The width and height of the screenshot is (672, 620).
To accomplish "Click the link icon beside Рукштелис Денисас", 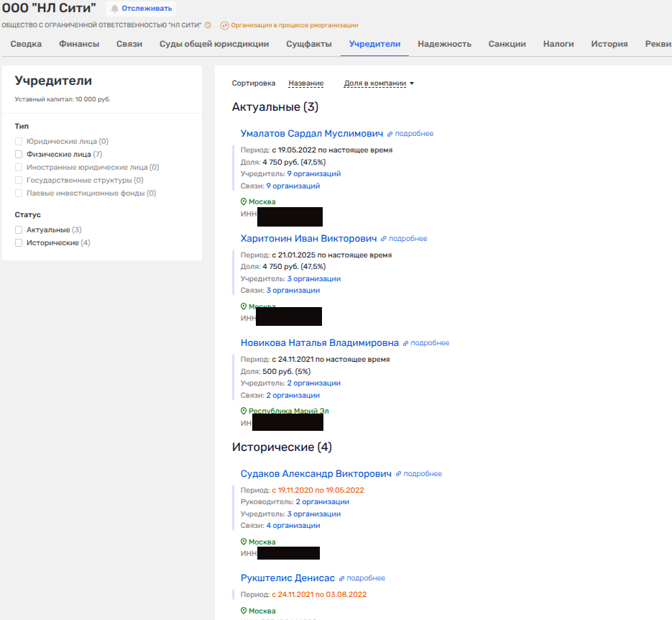I will coord(342,578).
